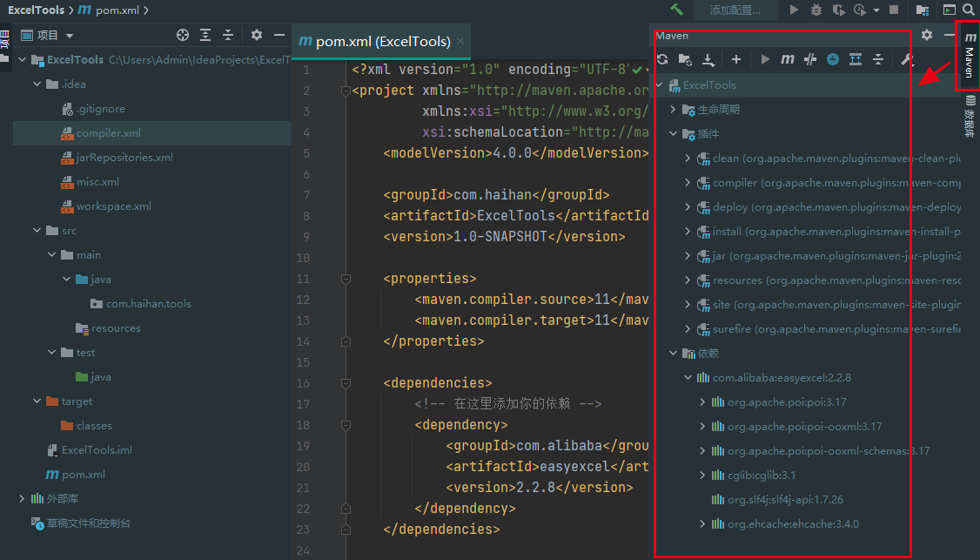980x560 pixels.
Task: Open the Maven side tool window tab
Action: point(969,55)
